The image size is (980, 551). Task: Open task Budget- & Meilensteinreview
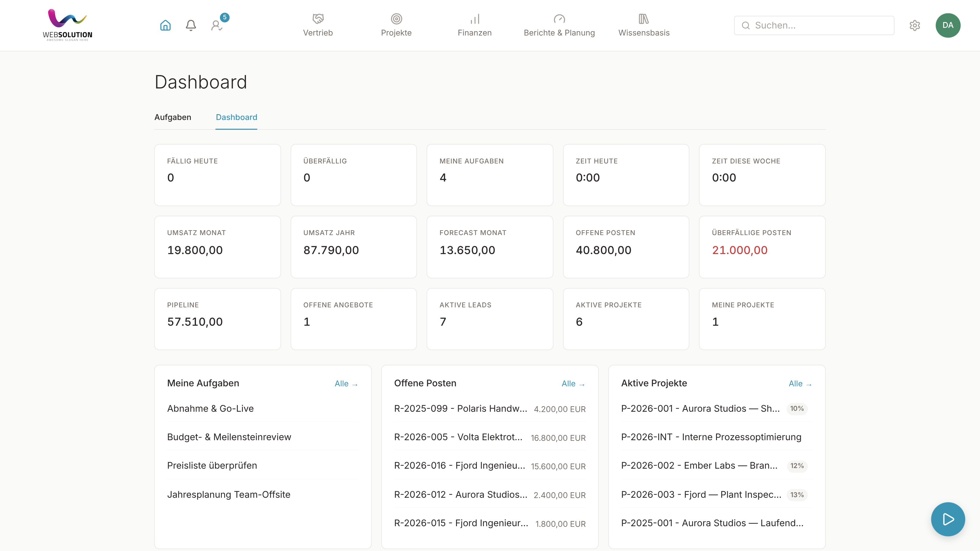click(x=263, y=437)
